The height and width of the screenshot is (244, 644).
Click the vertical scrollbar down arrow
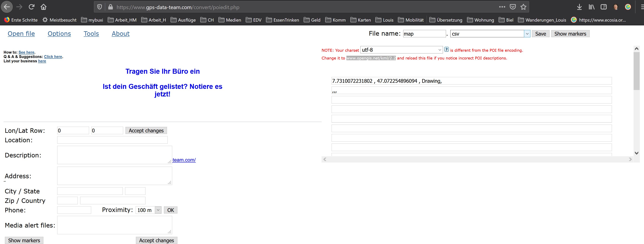pyautogui.click(x=636, y=153)
